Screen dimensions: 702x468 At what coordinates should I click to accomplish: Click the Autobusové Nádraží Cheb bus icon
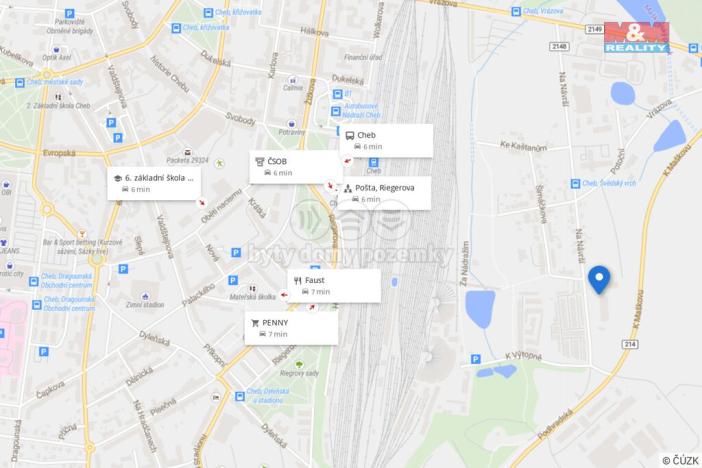pyautogui.click(x=335, y=111)
